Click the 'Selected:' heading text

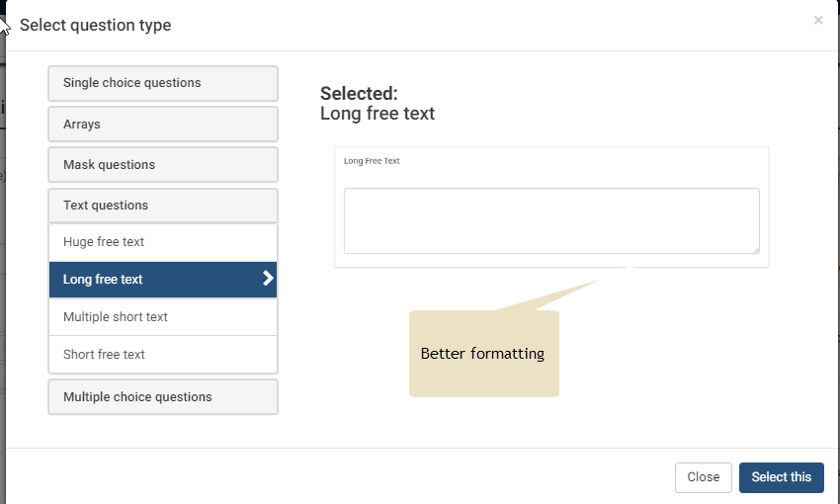[x=359, y=94]
